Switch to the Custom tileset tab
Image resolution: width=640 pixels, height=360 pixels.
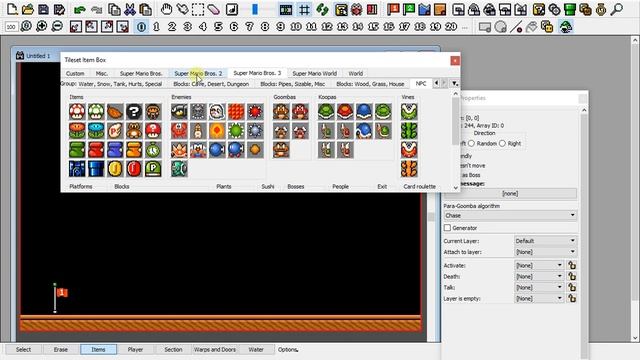coord(75,73)
